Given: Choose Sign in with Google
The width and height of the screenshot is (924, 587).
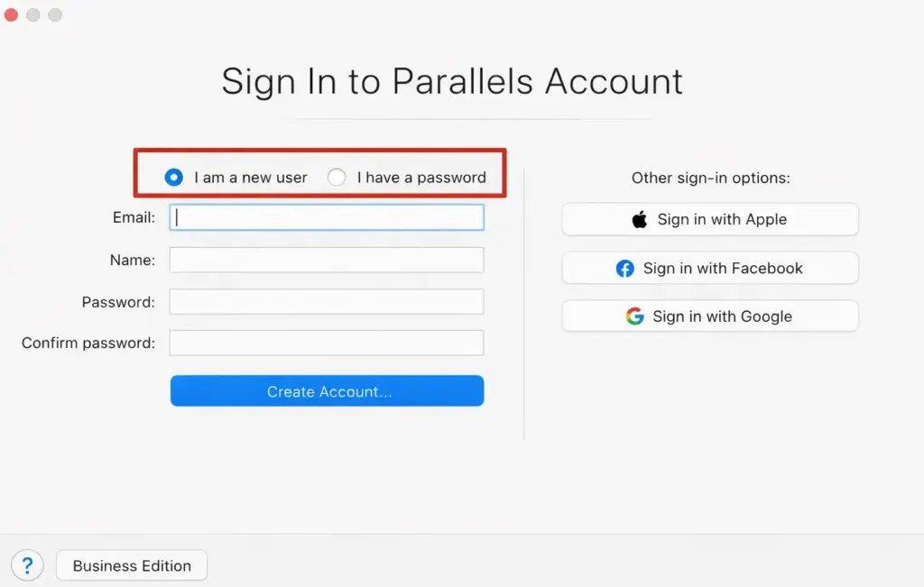Looking at the screenshot, I should 709,316.
